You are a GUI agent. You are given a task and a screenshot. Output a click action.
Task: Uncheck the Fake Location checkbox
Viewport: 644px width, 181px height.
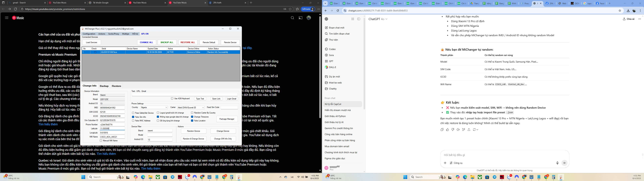pos(192,121)
